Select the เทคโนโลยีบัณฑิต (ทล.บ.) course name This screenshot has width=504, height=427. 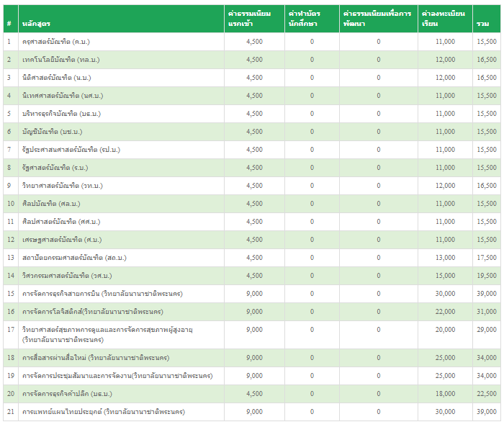click(60, 60)
